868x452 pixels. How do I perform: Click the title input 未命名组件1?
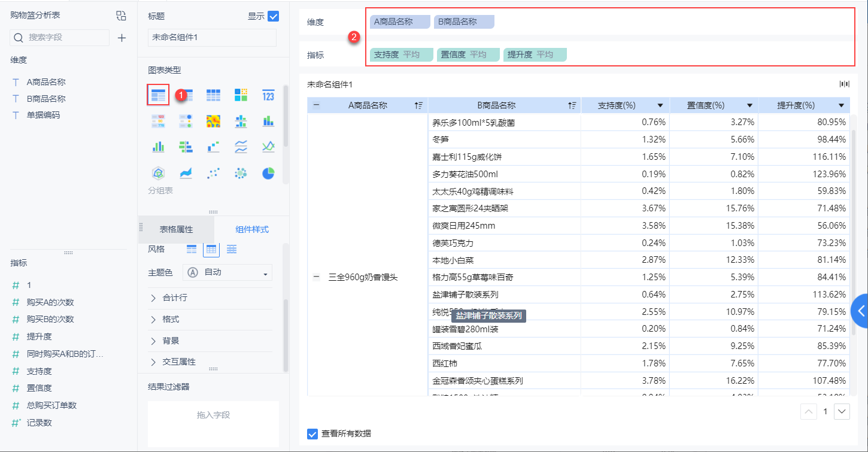(212, 37)
